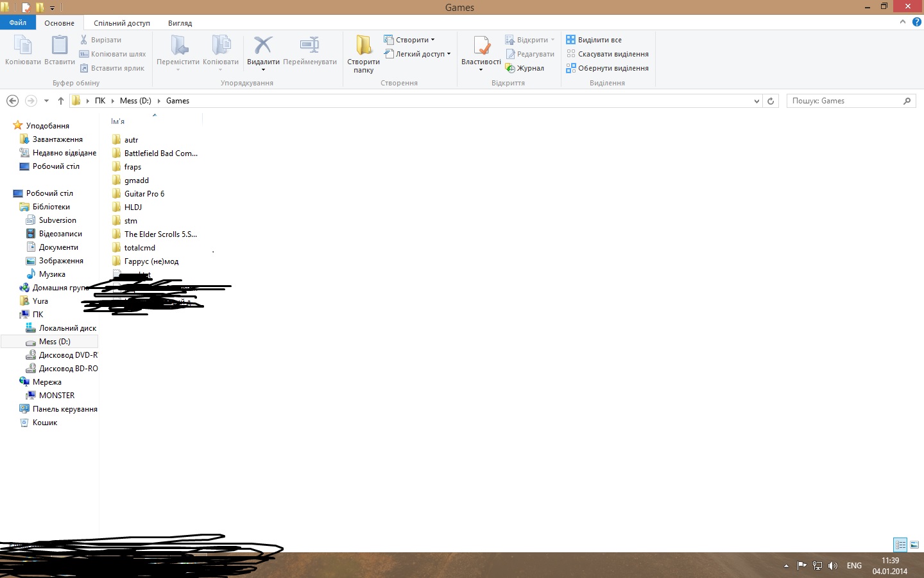This screenshot has height=578, width=924.
Task: Open the recent locations dropdown arrow
Action: point(46,101)
